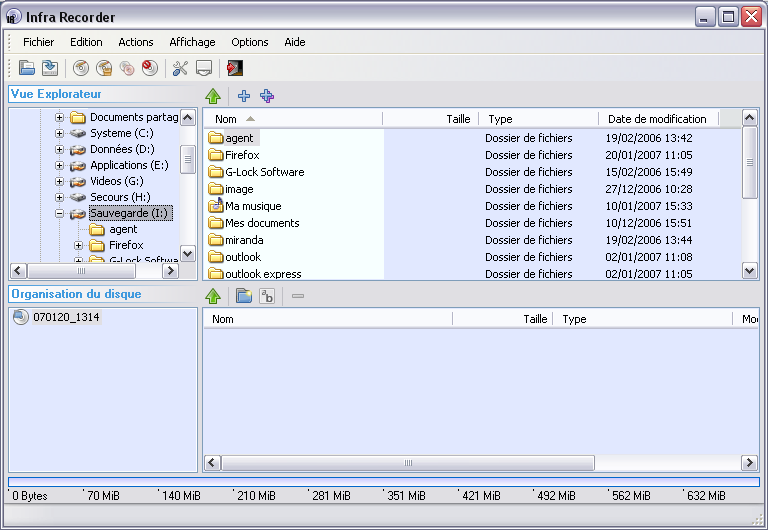Copy disc icon in toolbar
768x530 pixels.
coord(127,68)
